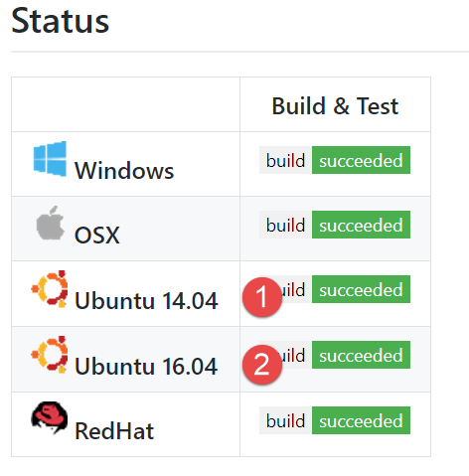
Task: Select the Ubuntu 14.04 label text
Action: [x=146, y=300]
